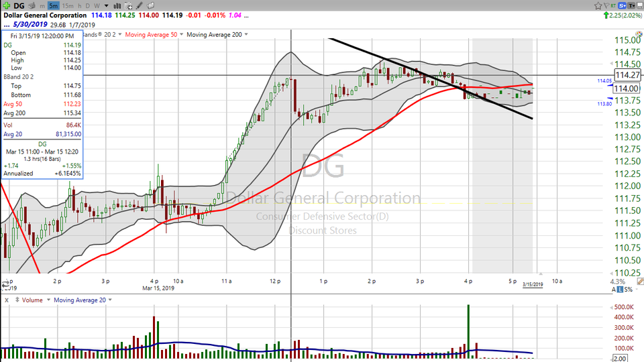Click the blue 114.05 price marker

pyautogui.click(x=604, y=81)
